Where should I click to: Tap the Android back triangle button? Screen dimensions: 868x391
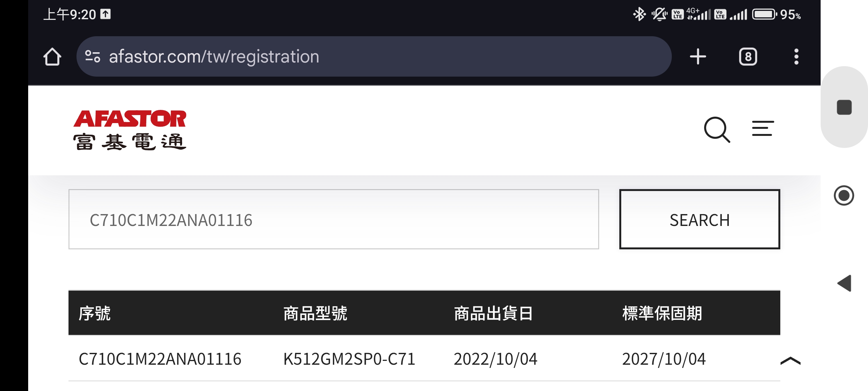[844, 283]
